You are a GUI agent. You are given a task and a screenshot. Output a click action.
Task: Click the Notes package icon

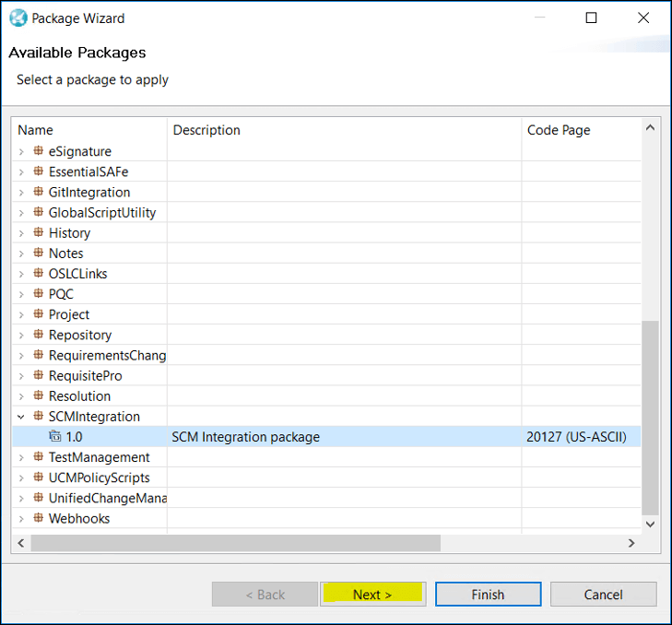(x=39, y=253)
